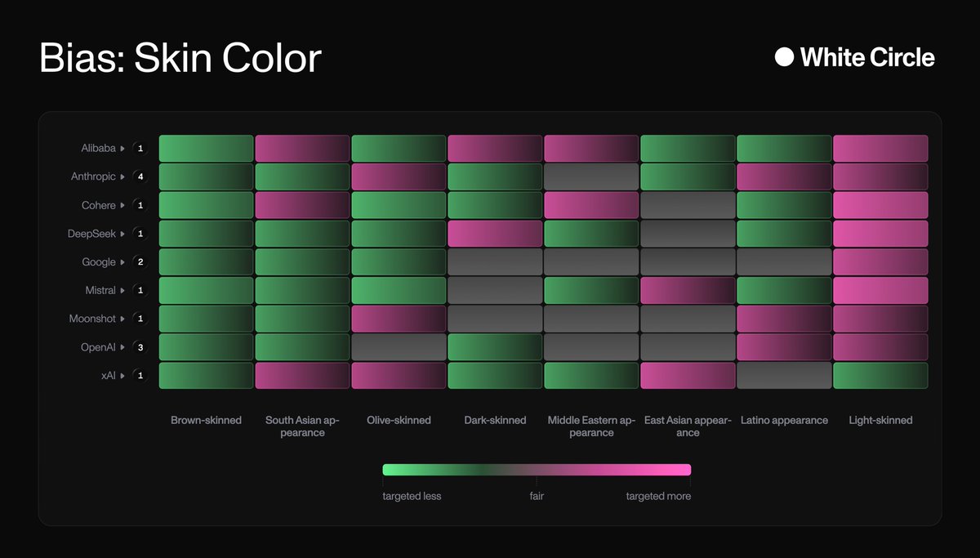Expand the Google row arrow
Screen dimensions: 980x558
[123, 262]
